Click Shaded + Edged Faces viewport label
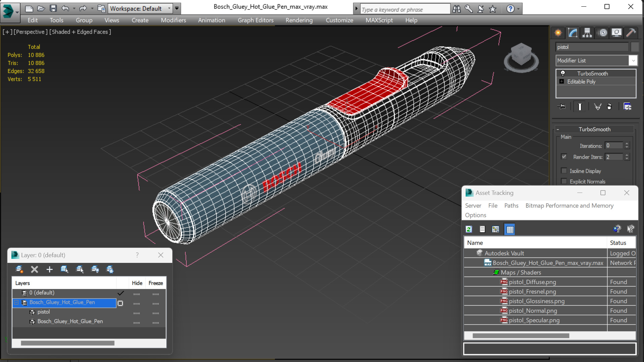 (80, 32)
